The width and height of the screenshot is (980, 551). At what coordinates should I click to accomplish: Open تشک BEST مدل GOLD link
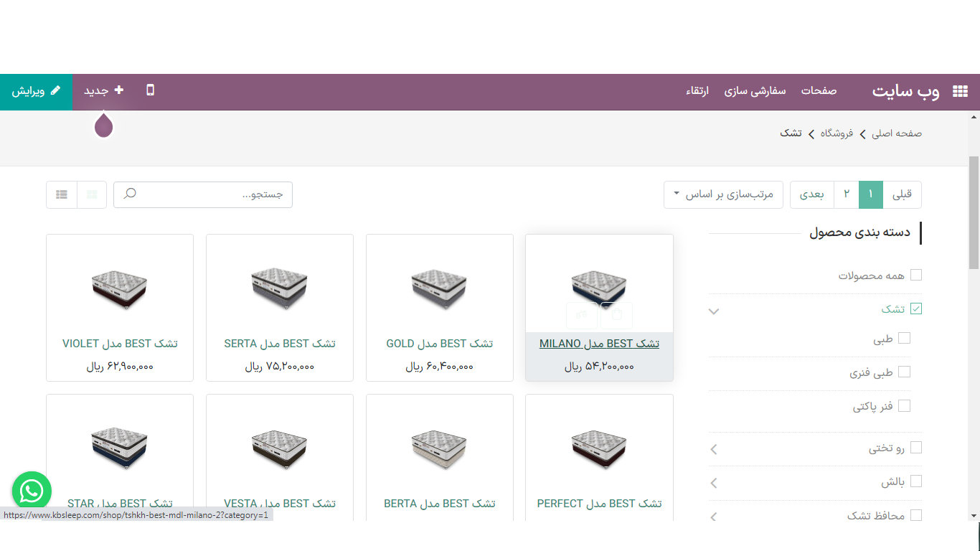440,344
